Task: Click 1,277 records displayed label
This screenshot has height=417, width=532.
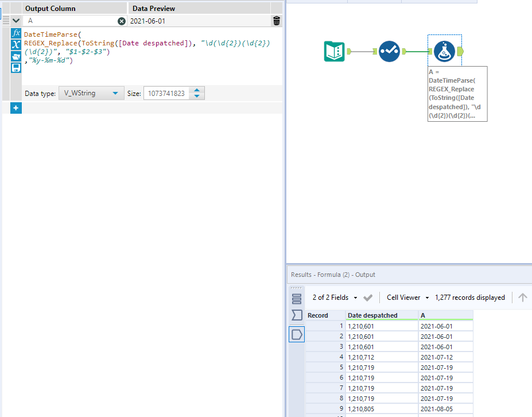Action: click(470, 298)
